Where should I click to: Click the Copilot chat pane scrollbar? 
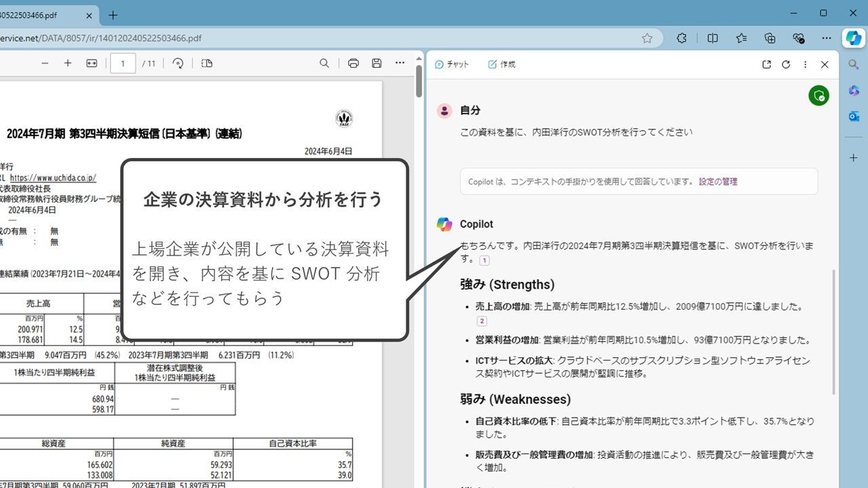tap(834, 332)
